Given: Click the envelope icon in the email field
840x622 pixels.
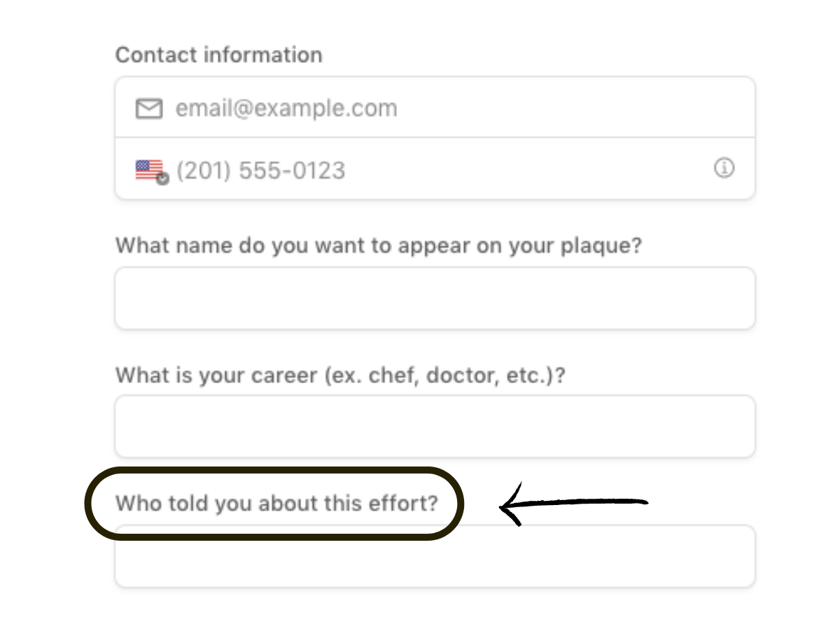Looking at the screenshot, I should [x=149, y=109].
